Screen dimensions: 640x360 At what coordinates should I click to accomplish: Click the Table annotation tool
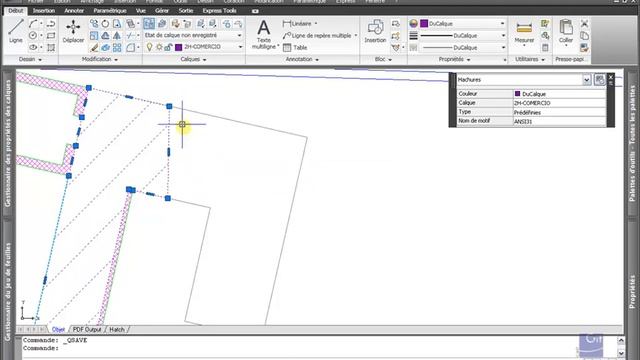[x=295, y=47]
